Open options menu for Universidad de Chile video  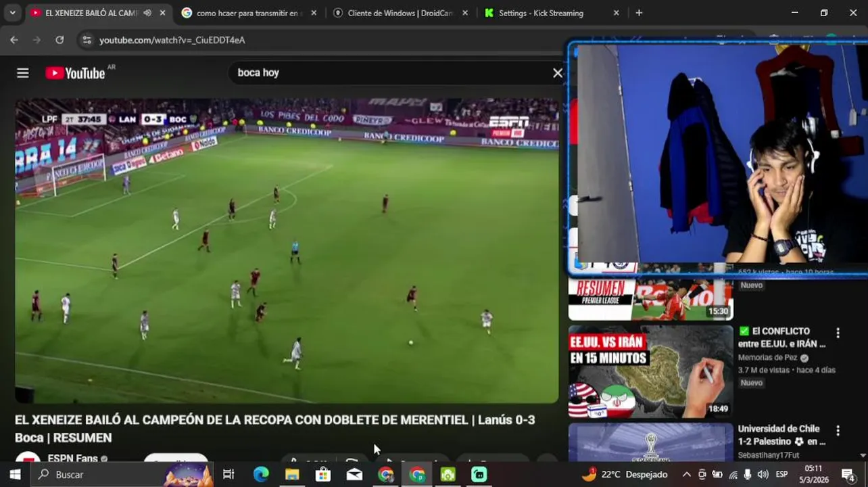838,430
